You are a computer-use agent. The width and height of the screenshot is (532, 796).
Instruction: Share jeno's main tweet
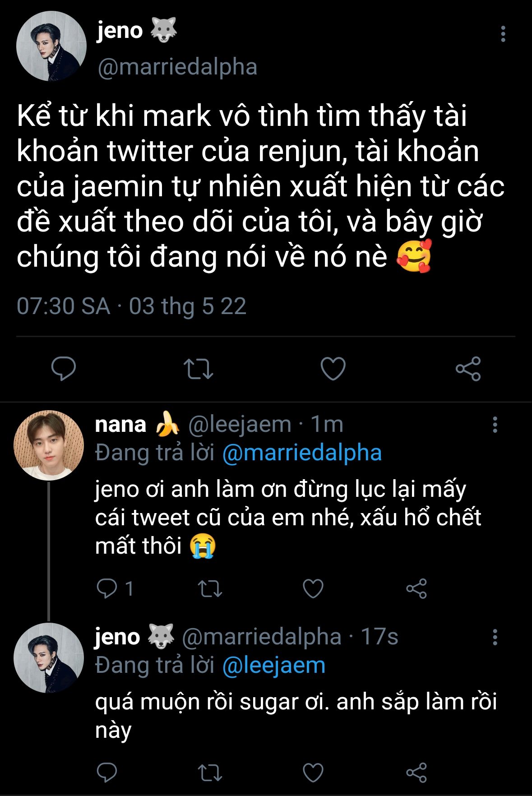(468, 369)
